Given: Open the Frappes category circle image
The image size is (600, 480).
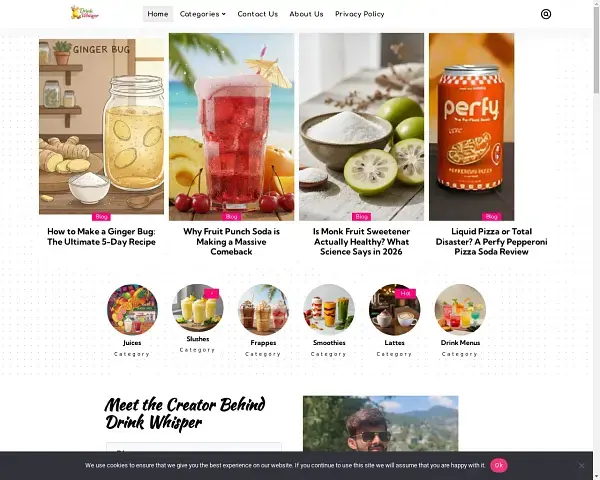Looking at the screenshot, I should pyautogui.click(x=263, y=310).
